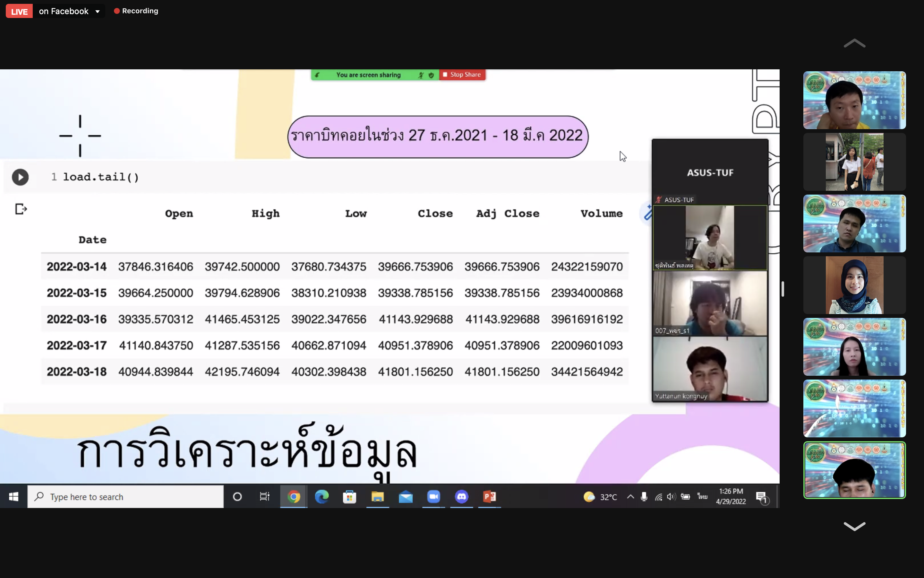This screenshot has height=578, width=924.
Task: Open Task View in taskbar
Action: point(265,496)
